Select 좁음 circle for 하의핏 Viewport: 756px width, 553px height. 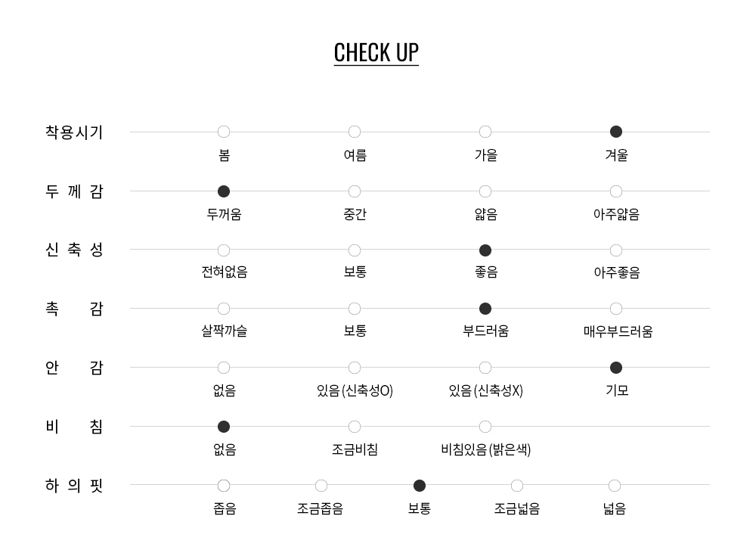[224, 486]
